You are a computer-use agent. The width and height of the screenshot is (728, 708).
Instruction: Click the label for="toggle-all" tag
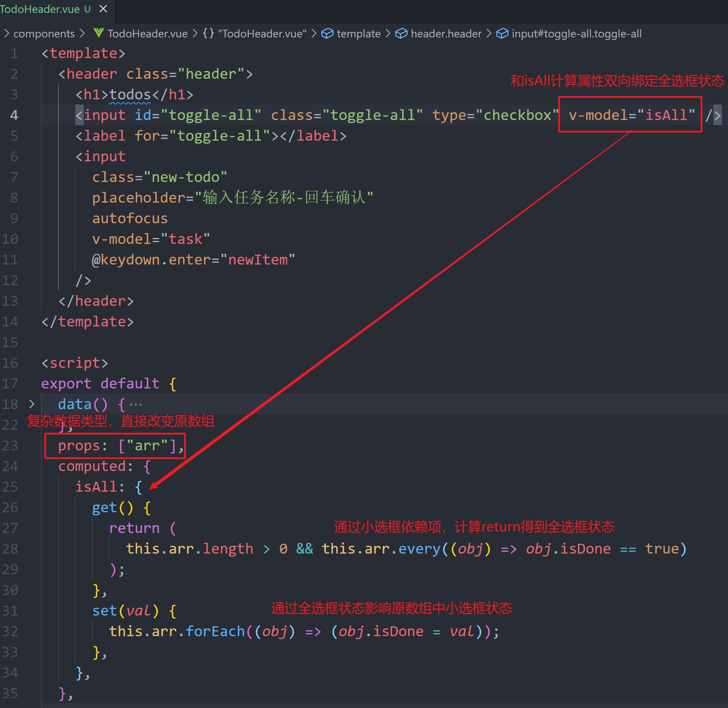click(x=211, y=136)
